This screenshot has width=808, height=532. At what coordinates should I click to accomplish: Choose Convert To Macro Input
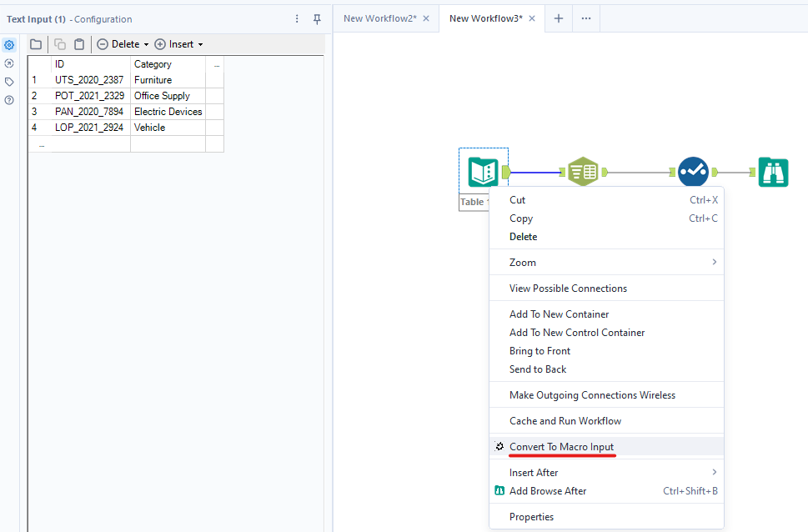click(x=561, y=447)
